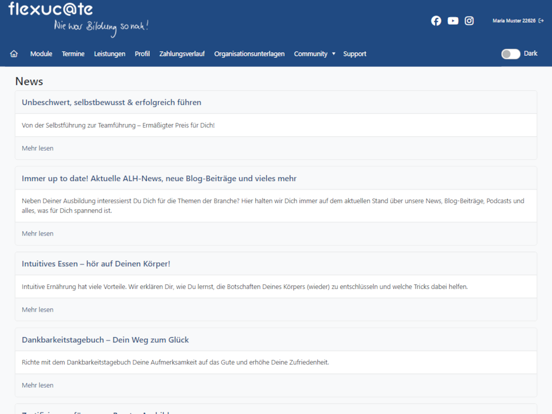Click Mehr lesen under Dankbarkeitstagebuch article
This screenshot has width=552, height=414.
pos(38,385)
